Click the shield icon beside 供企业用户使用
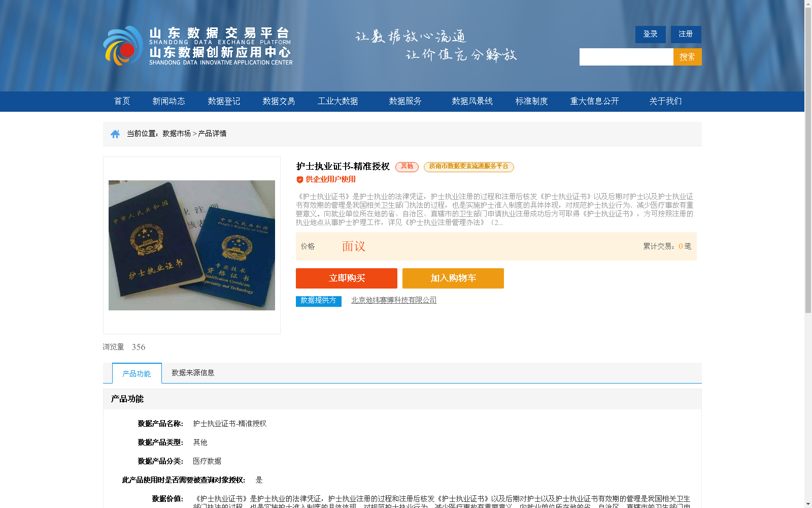Screen dimensions: 812x508 [x=300, y=179]
